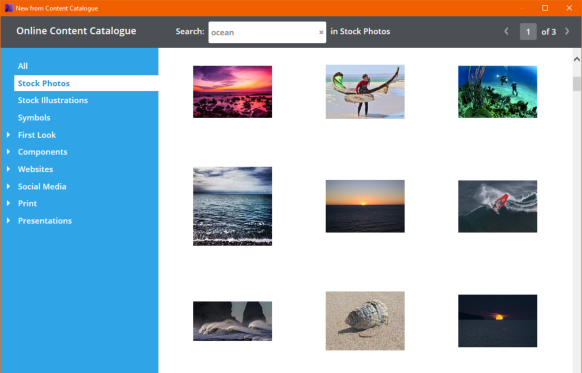Go to the previous results page
This screenshot has height=373, width=582.
pyautogui.click(x=506, y=31)
